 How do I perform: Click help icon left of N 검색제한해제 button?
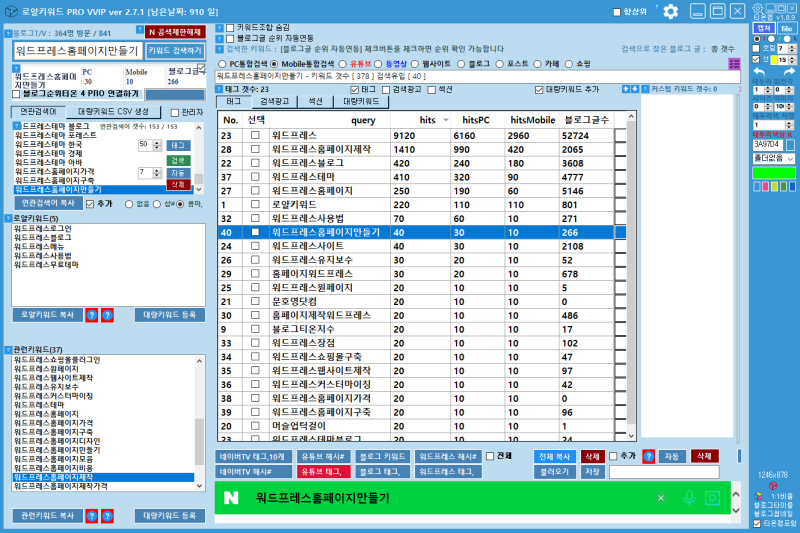(140, 30)
